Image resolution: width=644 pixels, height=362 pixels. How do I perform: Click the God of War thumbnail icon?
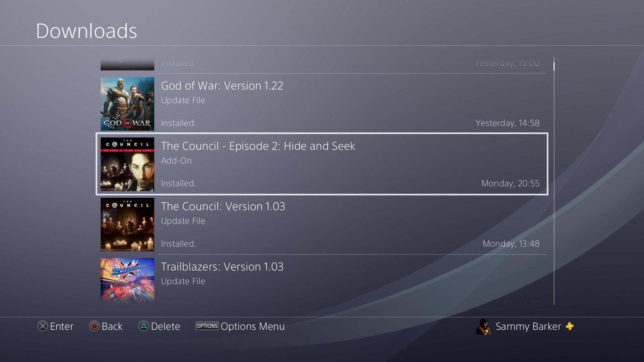click(128, 103)
